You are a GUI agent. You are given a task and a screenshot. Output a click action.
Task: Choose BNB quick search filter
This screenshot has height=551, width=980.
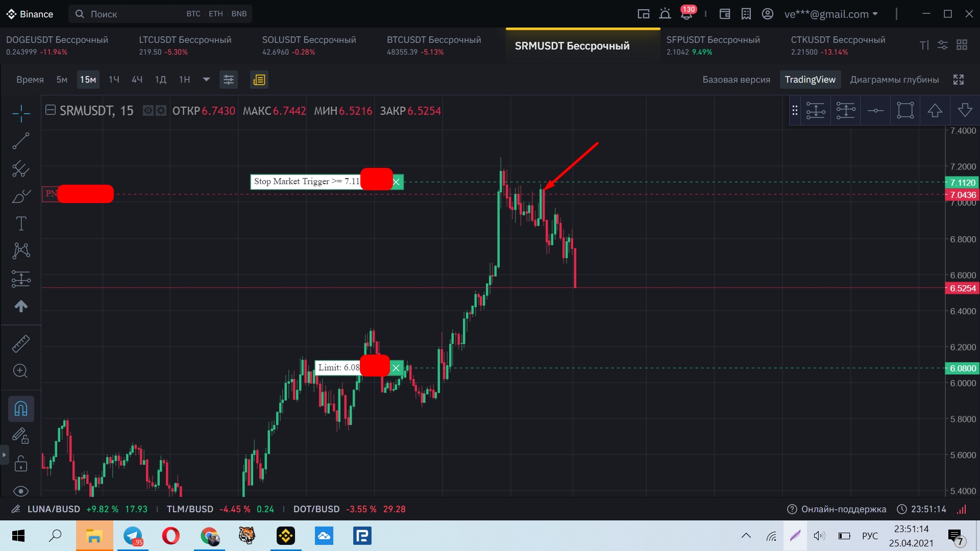pos(239,14)
